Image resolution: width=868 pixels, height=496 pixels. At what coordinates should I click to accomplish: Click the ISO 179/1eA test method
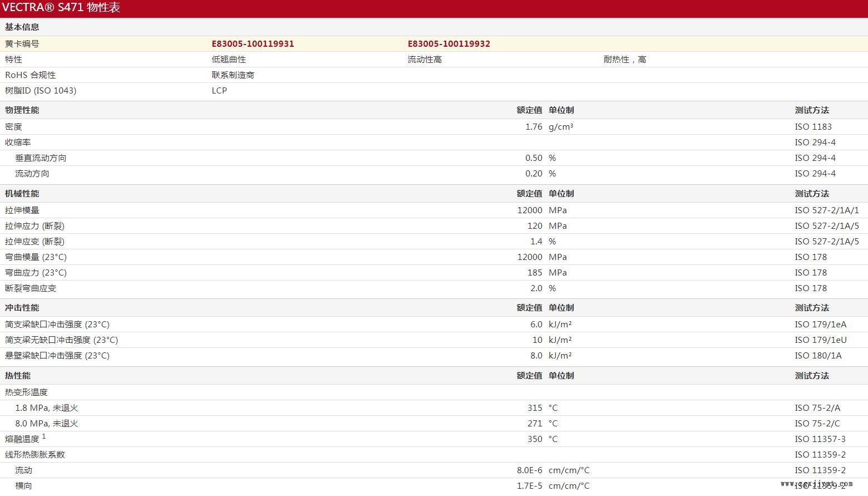coord(820,325)
